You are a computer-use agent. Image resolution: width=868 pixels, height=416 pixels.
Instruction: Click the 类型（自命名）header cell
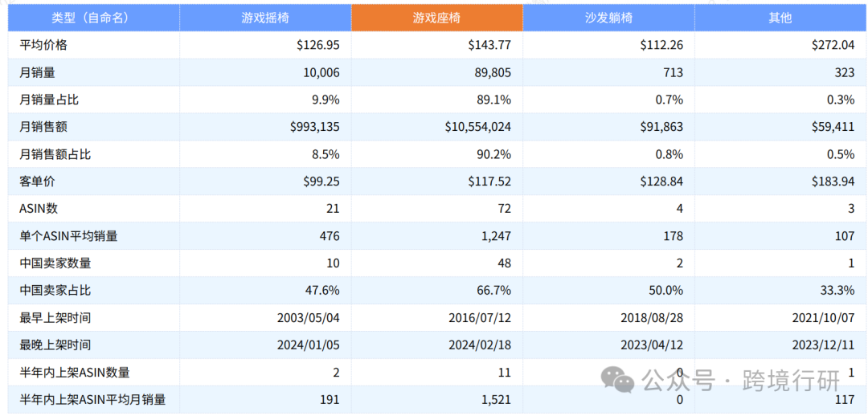pos(93,18)
